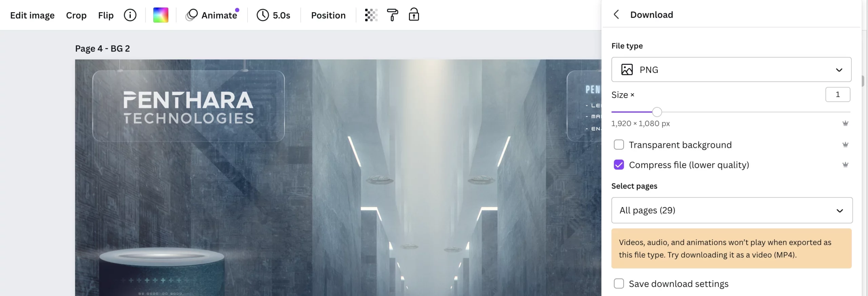Click the transparency checkerboard icon
The height and width of the screenshot is (296, 868).
point(371,15)
